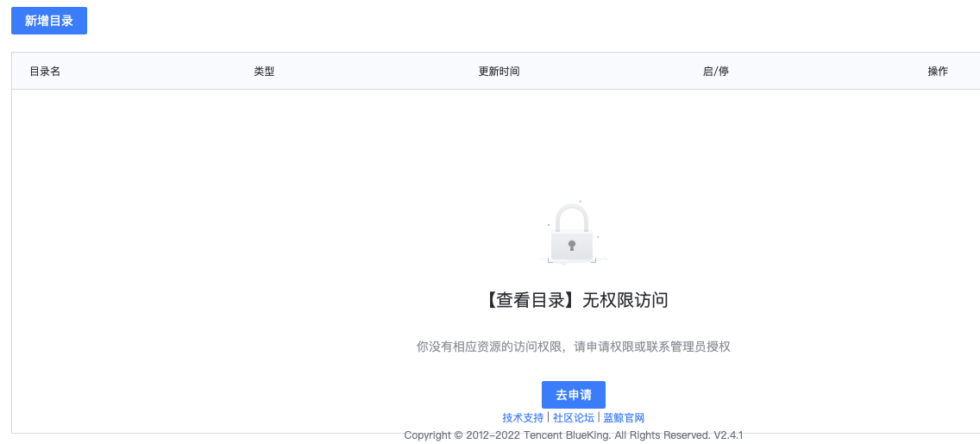The image size is (980, 444).
Task: Click the Copyright Tencent BlueKing footer text
Action: (x=573, y=435)
